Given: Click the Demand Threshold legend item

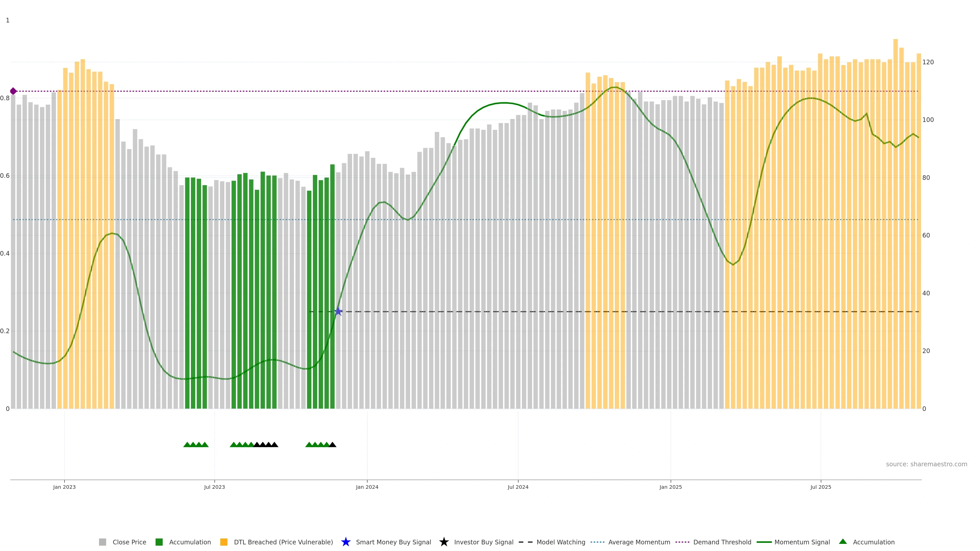Looking at the screenshot, I should point(722,542).
